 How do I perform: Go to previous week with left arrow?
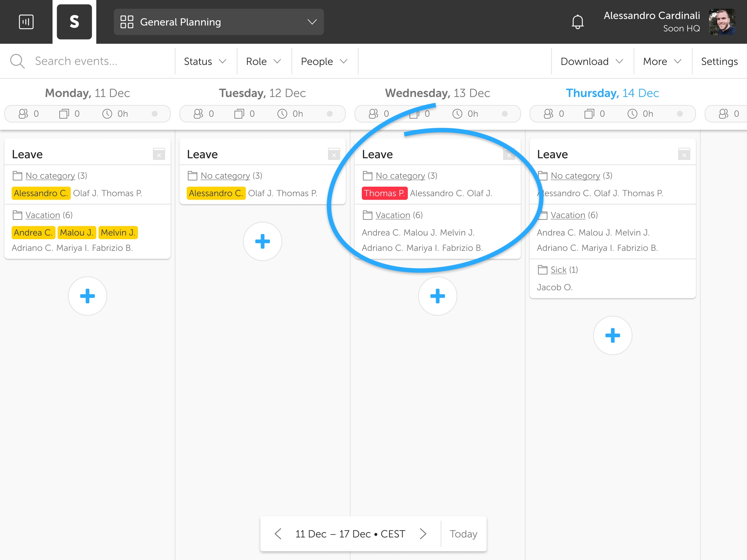tap(278, 534)
